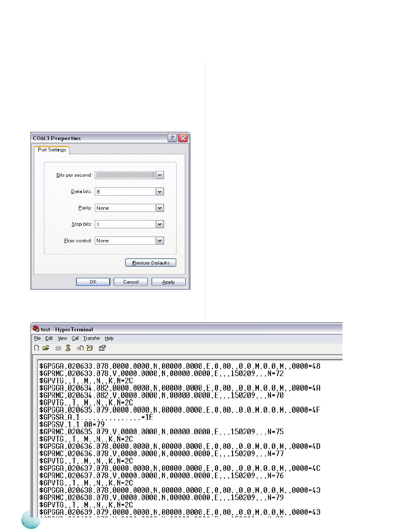Click Cancel in COM3 Properties

(131, 282)
